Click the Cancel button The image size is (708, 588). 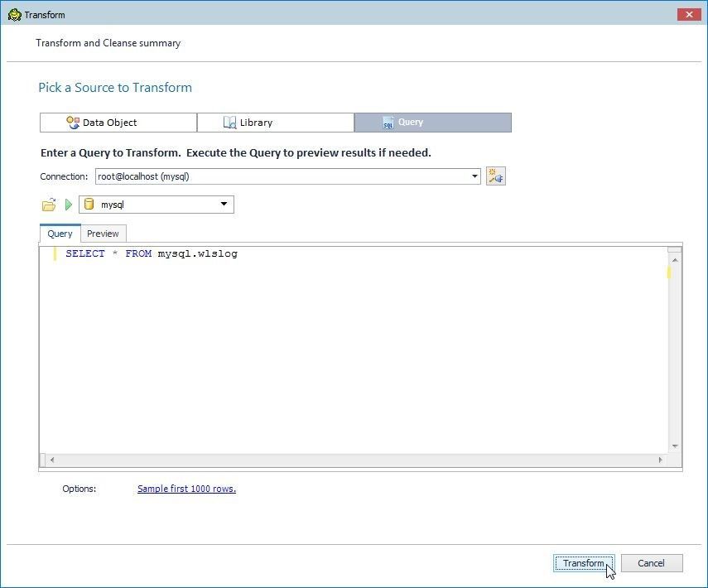click(x=652, y=563)
